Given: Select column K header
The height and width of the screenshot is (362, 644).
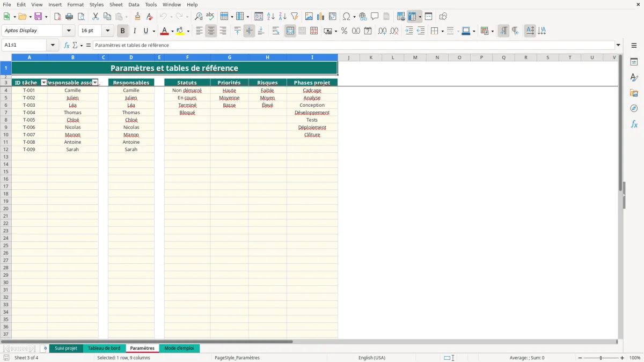Looking at the screenshot, I should tap(371, 57).
